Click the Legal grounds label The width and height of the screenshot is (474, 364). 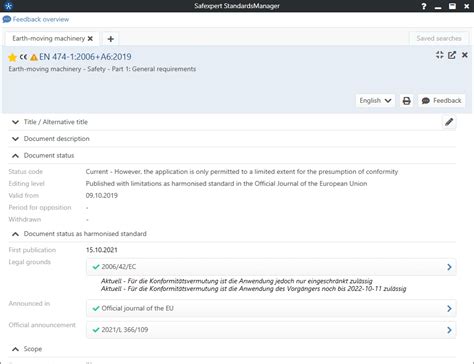(x=30, y=262)
